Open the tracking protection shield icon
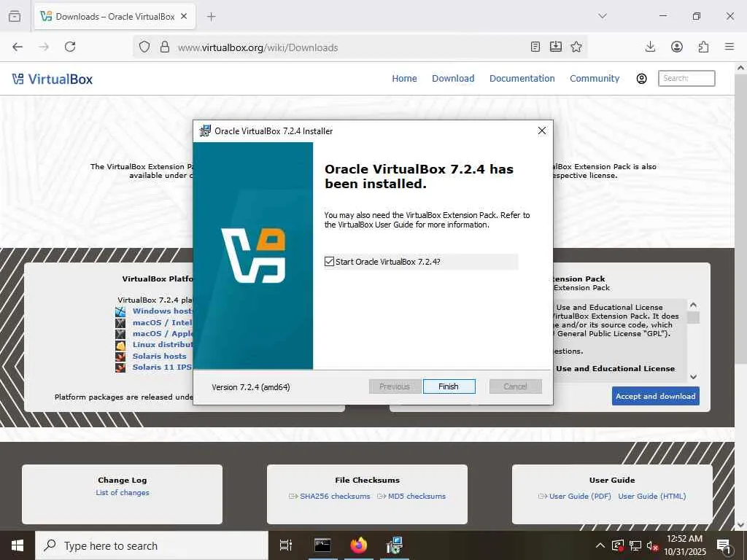Screen dimensions: 747x560 tap(144, 47)
